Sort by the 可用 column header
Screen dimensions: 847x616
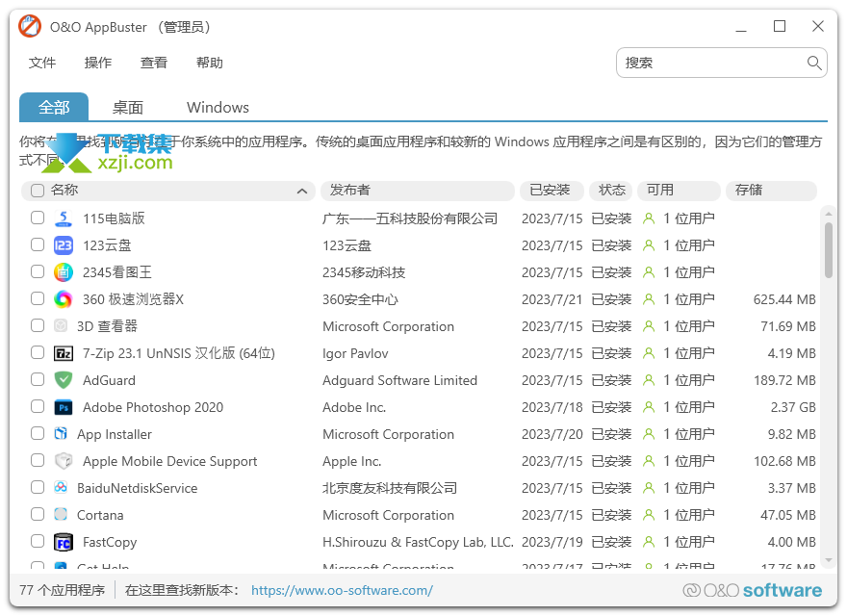[679, 191]
